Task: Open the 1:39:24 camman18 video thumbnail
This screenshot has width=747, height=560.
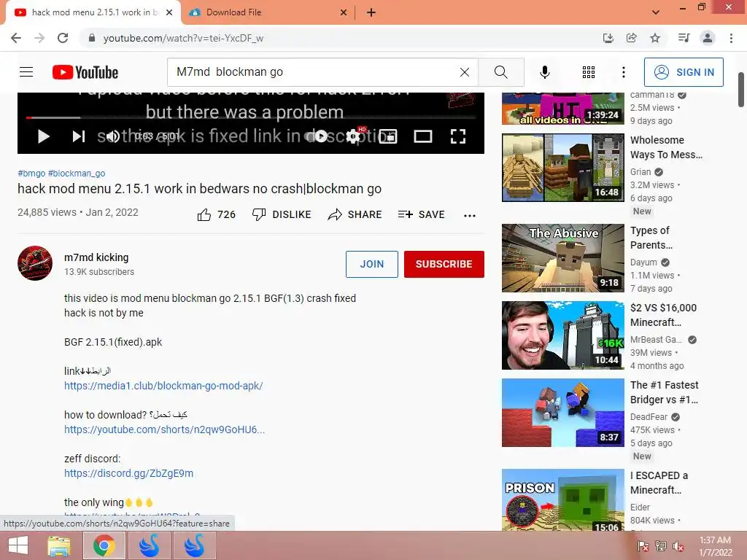Action: point(562,109)
